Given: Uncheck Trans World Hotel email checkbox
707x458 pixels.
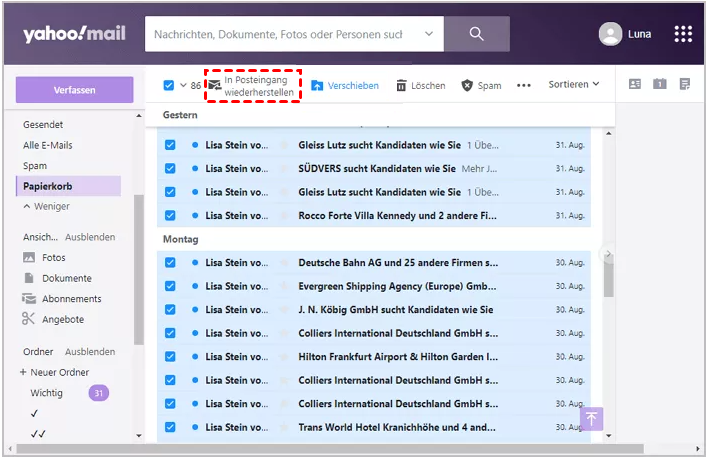Looking at the screenshot, I should [170, 427].
